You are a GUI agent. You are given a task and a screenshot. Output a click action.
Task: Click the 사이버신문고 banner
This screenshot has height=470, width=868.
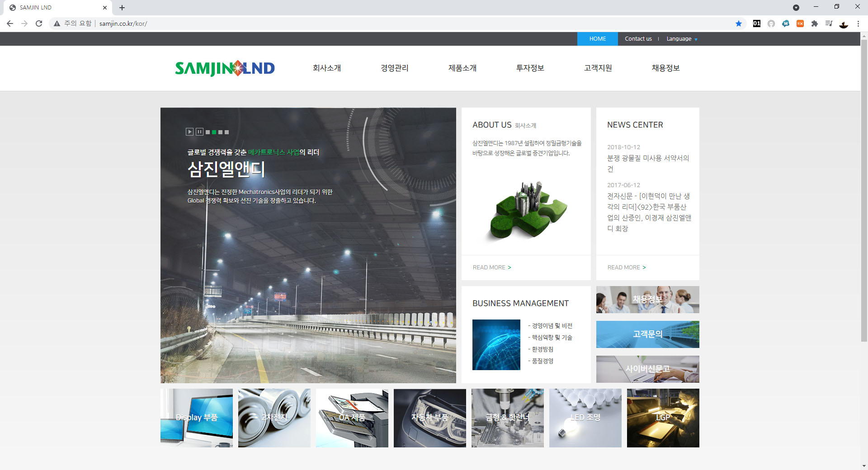(648, 369)
